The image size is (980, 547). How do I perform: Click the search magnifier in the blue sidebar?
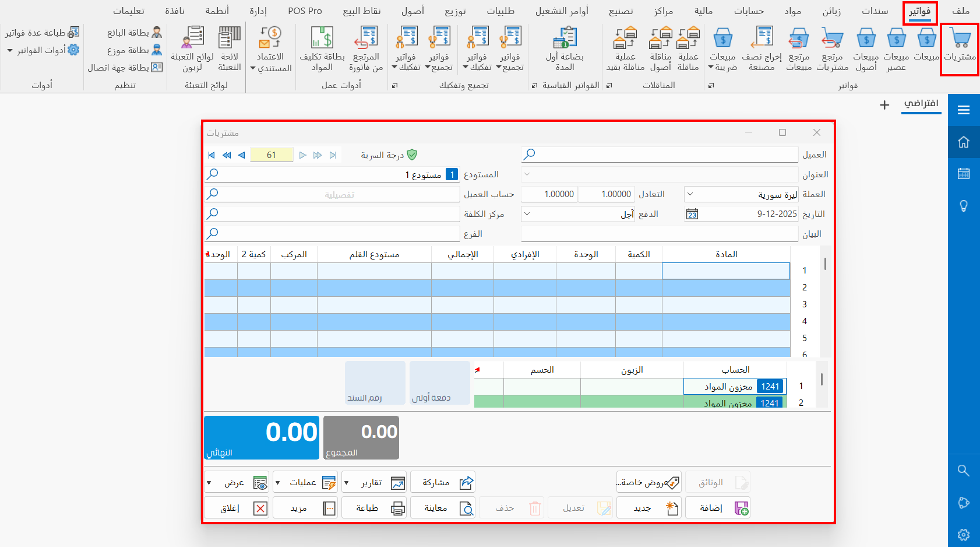coord(964,471)
